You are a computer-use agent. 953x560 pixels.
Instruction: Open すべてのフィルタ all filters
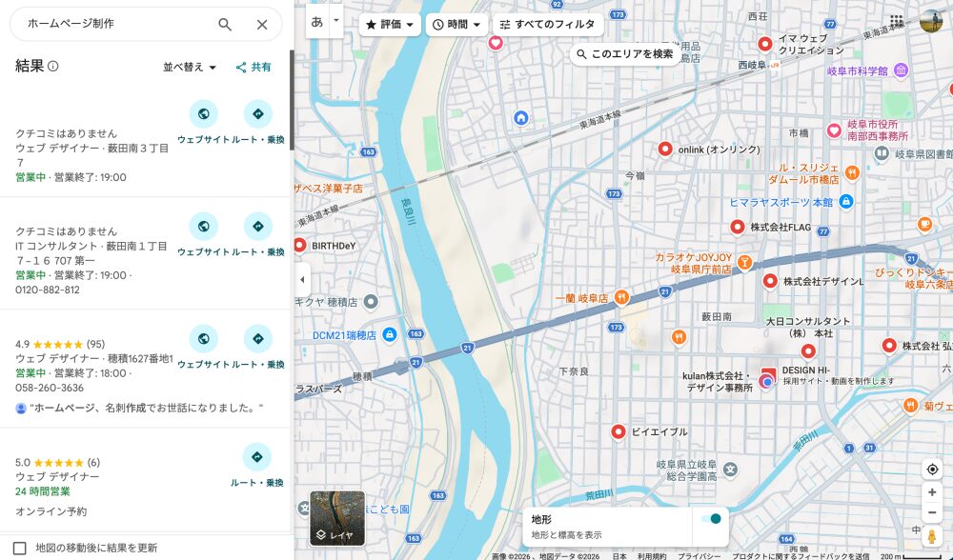click(x=547, y=25)
